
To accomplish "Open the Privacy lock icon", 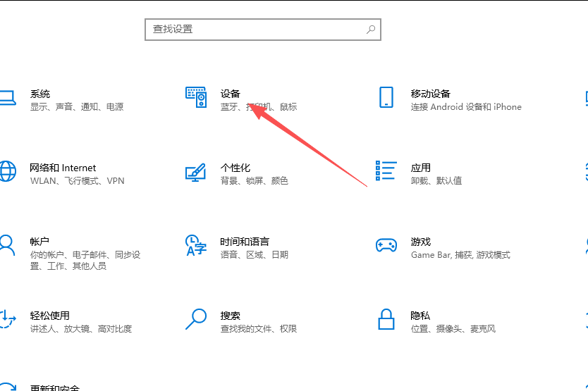I will pos(386,319).
